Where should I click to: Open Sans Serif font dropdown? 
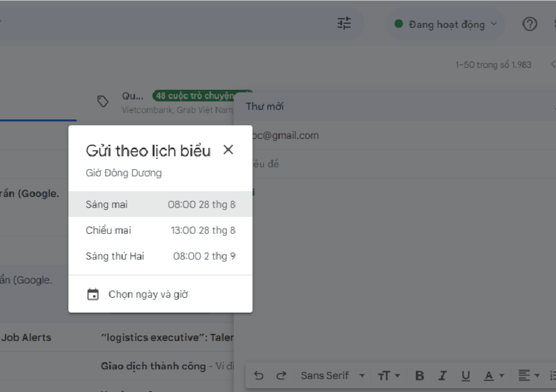[x=332, y=376]
